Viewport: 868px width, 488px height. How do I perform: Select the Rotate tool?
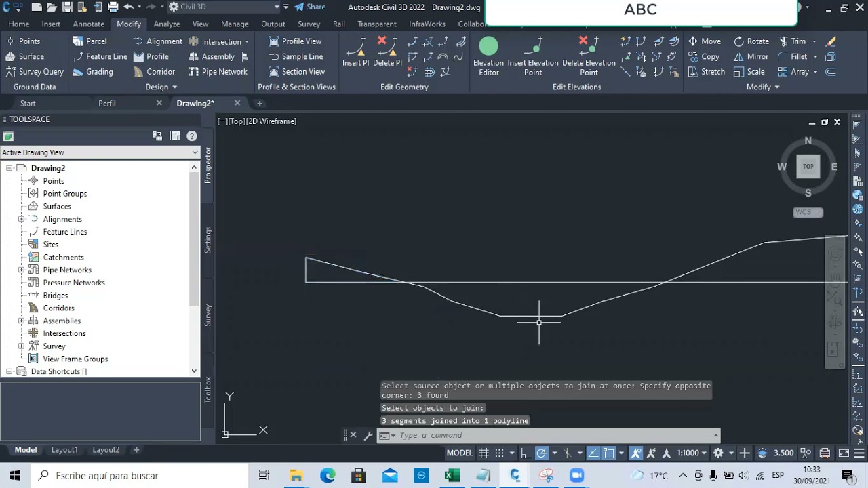click(x=751, y=41)
